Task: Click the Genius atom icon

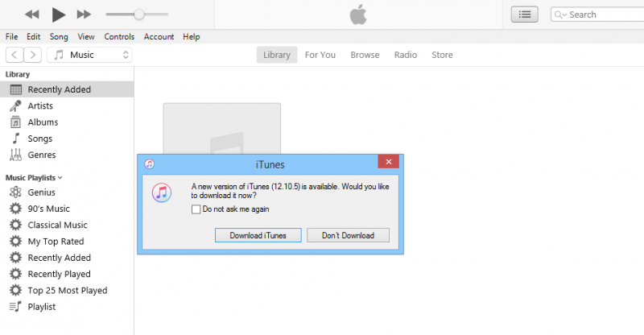Action: pos(15,192)
